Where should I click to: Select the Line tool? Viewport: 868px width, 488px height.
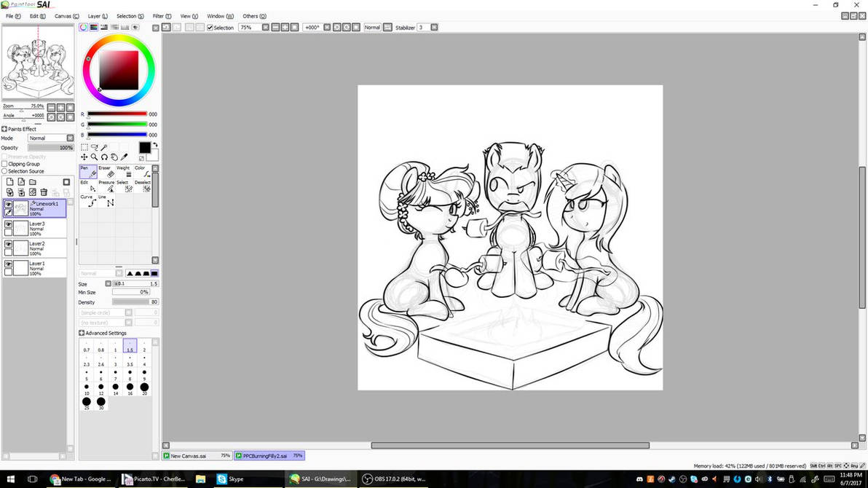tap(106, 200)
